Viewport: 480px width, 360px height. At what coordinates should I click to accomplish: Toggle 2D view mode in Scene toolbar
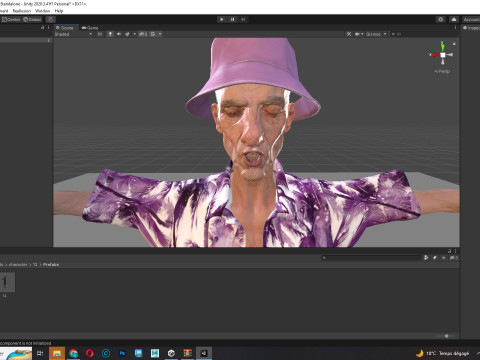click(x=100, y=34)
